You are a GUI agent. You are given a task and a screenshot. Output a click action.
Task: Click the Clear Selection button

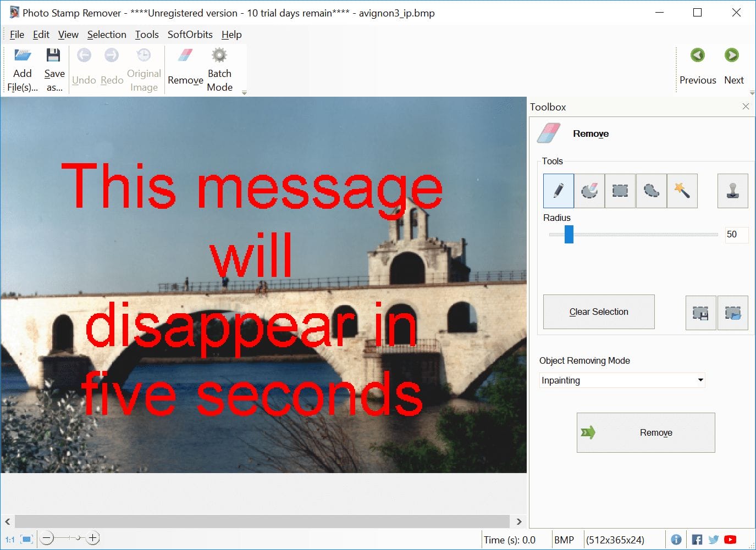coord(599,312)
